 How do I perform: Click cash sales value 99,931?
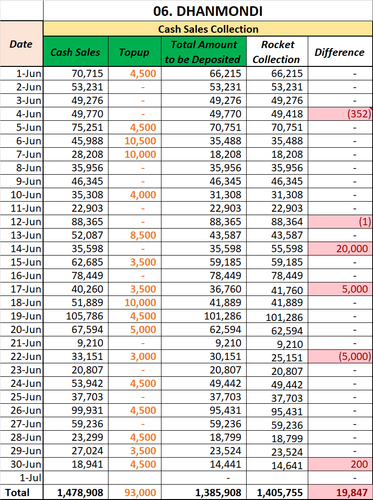tap(76, 410)
